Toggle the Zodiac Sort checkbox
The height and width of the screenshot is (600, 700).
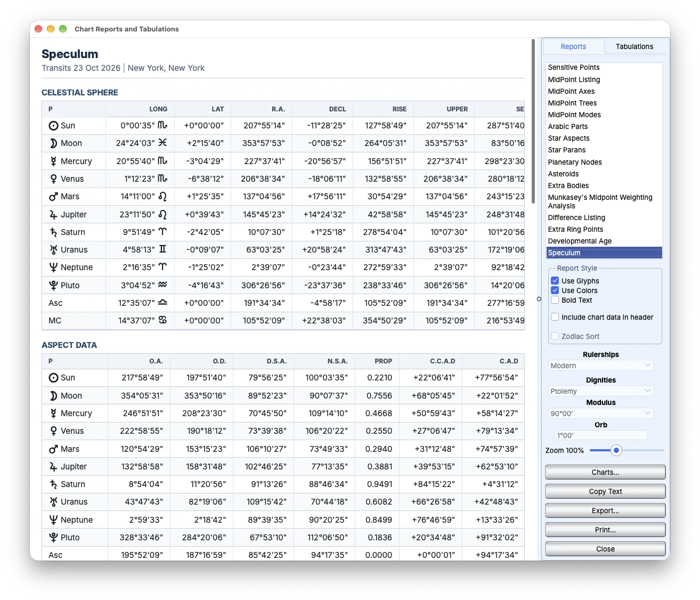(x=555, y=336)
